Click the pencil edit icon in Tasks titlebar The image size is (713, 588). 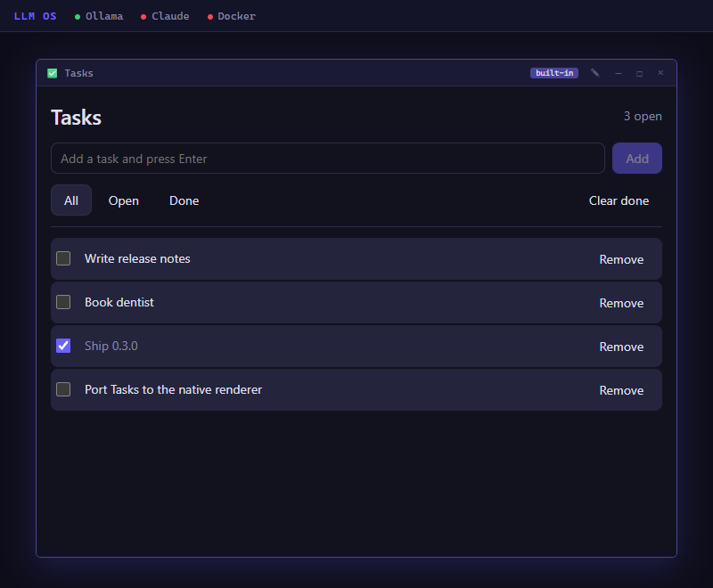(x=594, y=73)
